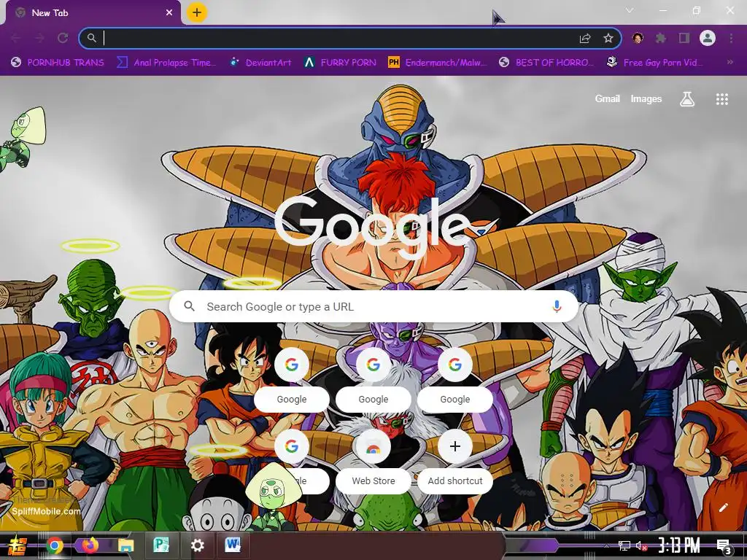Start voice search with the microphone
Screen dimensions: 747x560
[x=557, y=306]
